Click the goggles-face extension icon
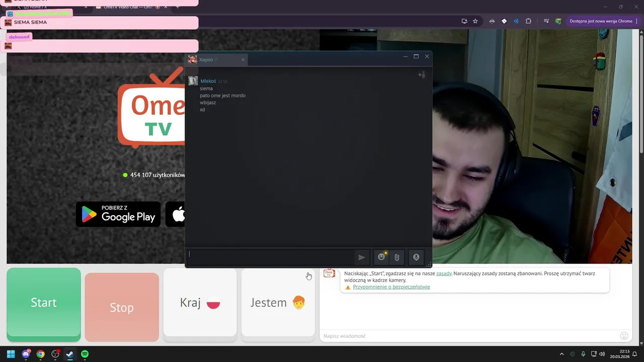 click(x=492, y=21)
